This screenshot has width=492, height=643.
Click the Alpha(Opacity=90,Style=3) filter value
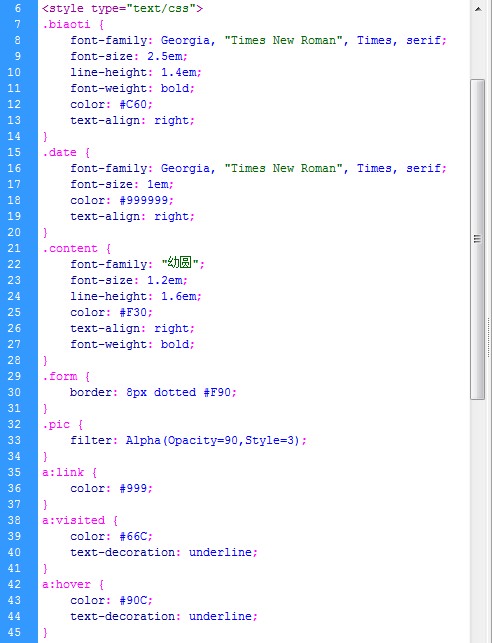coord(213,440)
